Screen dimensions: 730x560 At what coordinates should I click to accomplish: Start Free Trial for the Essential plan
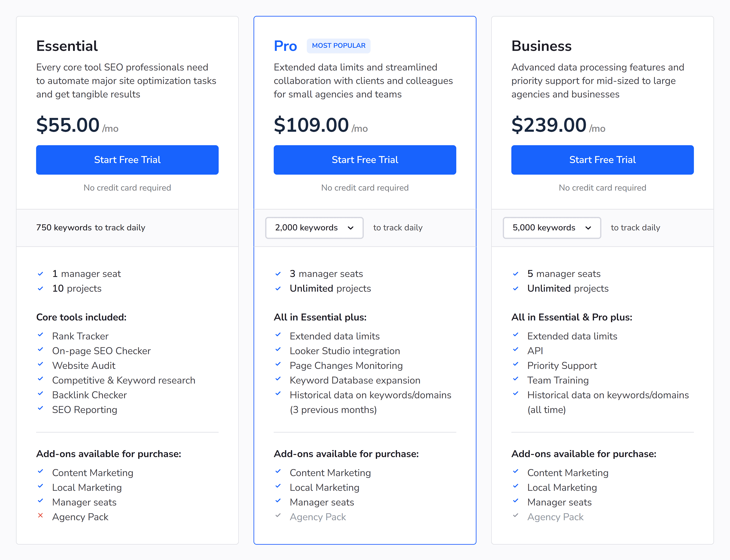pos(127,160)
